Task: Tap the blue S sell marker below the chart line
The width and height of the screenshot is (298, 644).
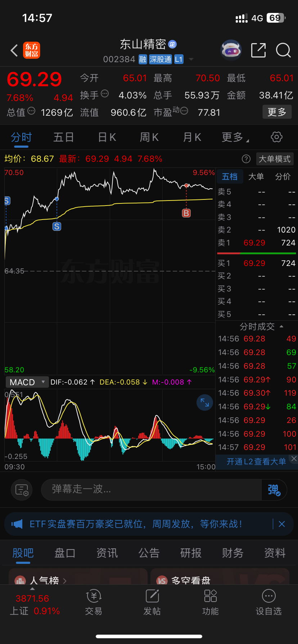Action: pyautogui.click(x=57, y=226)
